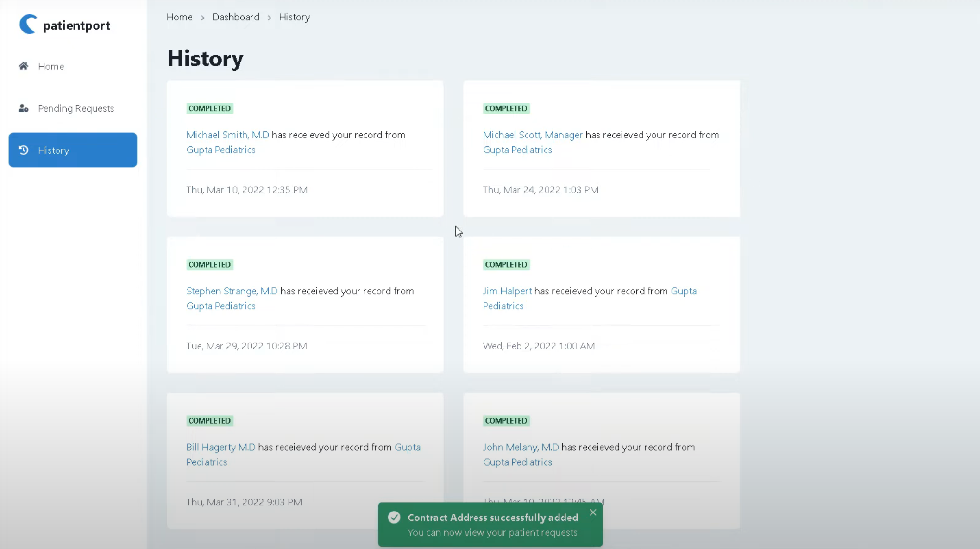Viewport: 980px width, 549px height.
Task: Open Michael Smith, M.D profile link
Action: (x=227, y=135)
